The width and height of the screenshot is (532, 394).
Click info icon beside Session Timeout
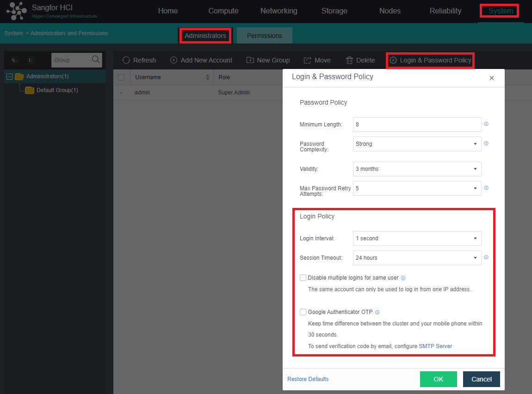[486, 257]
